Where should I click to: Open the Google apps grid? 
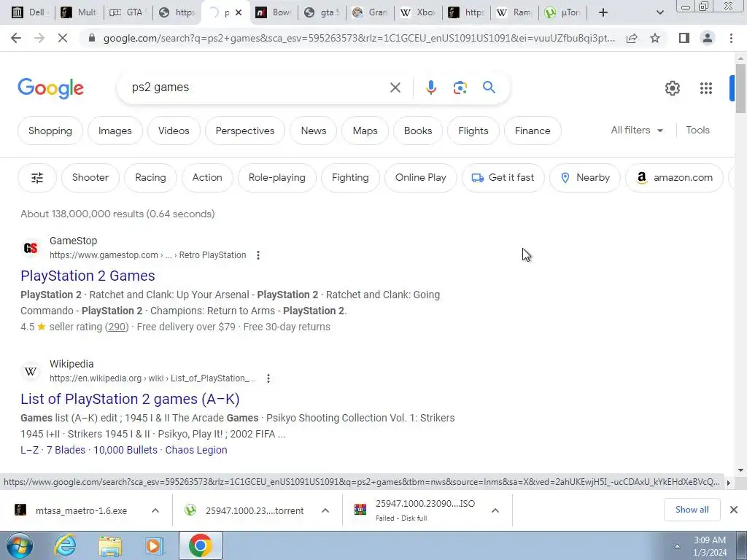click(706, 88)
